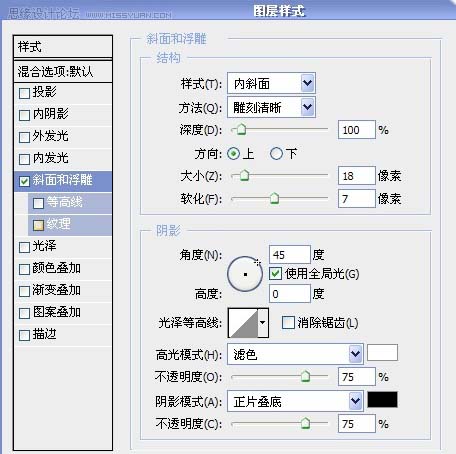Select 混合选项:默认 blending options entry
Image resolution: width=456 pixels, height=454 pixels.
(x=63, y=71)
